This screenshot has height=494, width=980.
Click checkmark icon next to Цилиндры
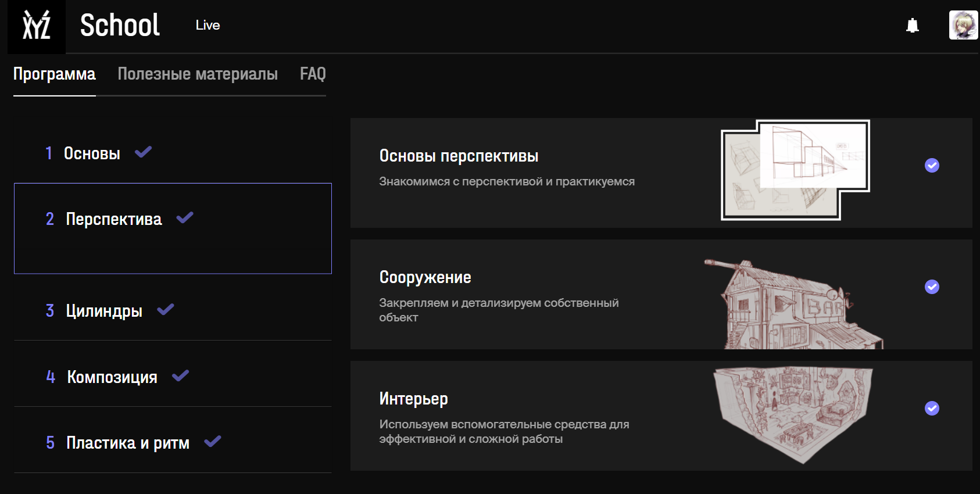[166, 310]
